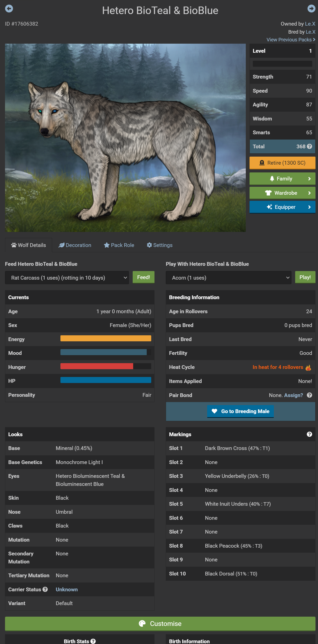Click Go to Breeding Male button
318x644 pixels.
[241, 411]
